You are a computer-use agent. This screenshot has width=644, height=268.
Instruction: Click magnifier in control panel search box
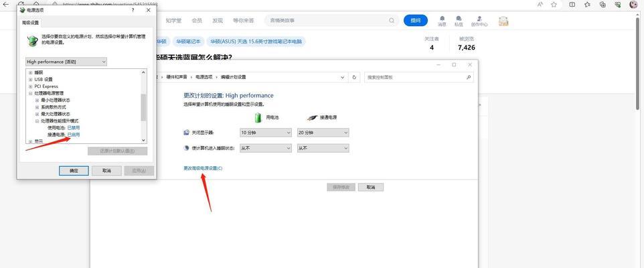point(468,77)
